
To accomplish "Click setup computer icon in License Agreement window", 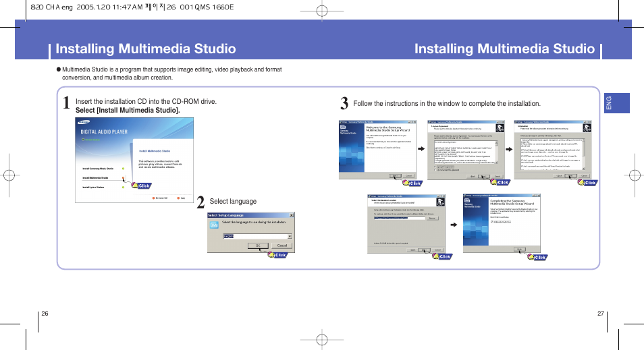I will pos(500,128).
